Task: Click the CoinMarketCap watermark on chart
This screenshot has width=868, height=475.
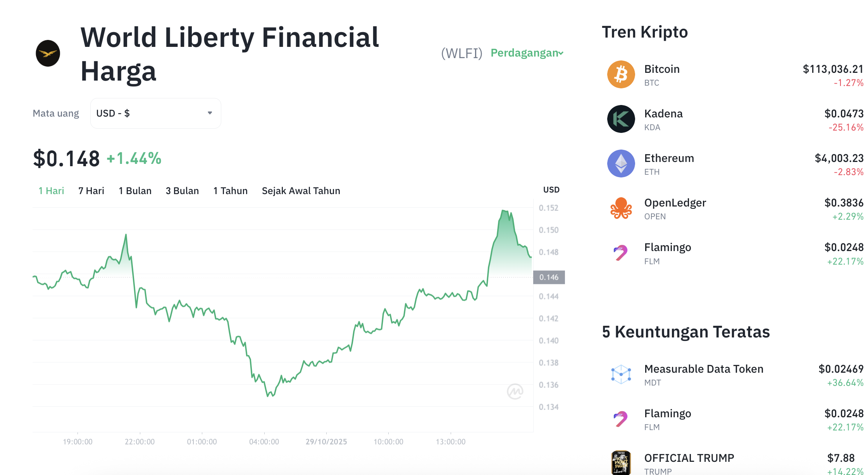Action: pyautogui.click(x=515, y=391)
